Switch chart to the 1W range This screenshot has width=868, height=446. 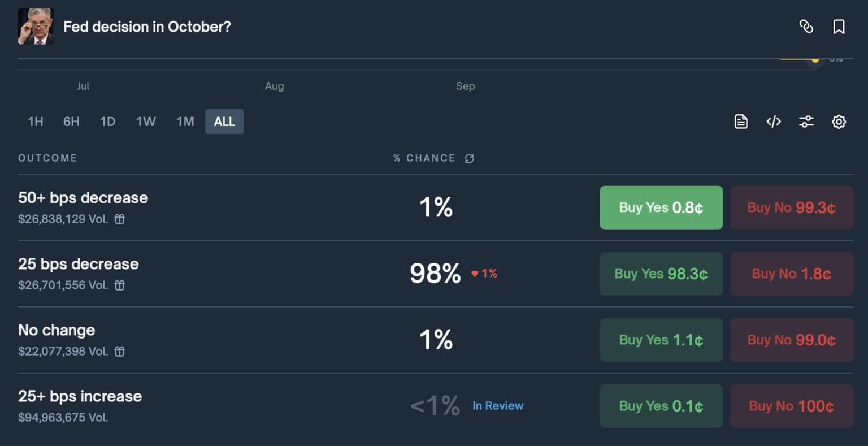click(x=146, y=122)
